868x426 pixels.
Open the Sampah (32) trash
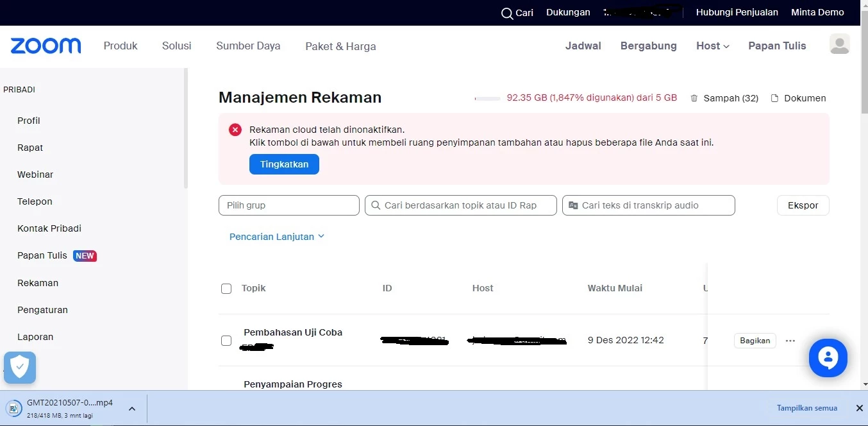tap(724, 98)
